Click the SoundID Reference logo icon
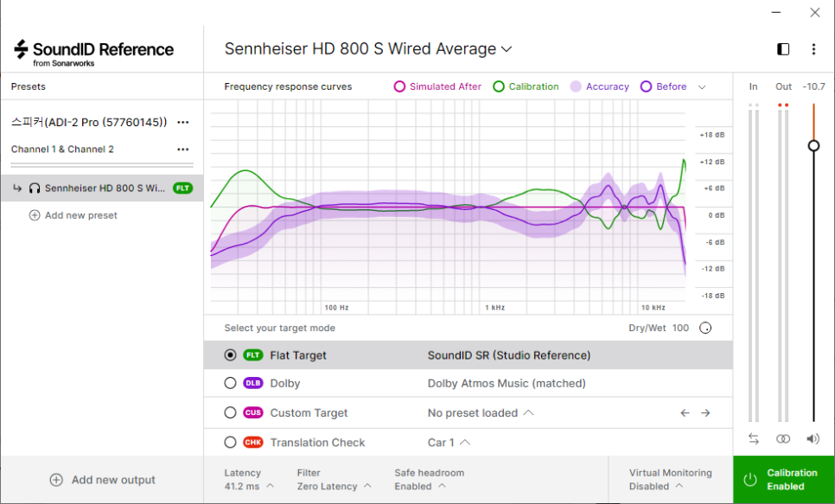Viewport: 835px width, 504px height. pyautogui.click(x=21, y=49)
